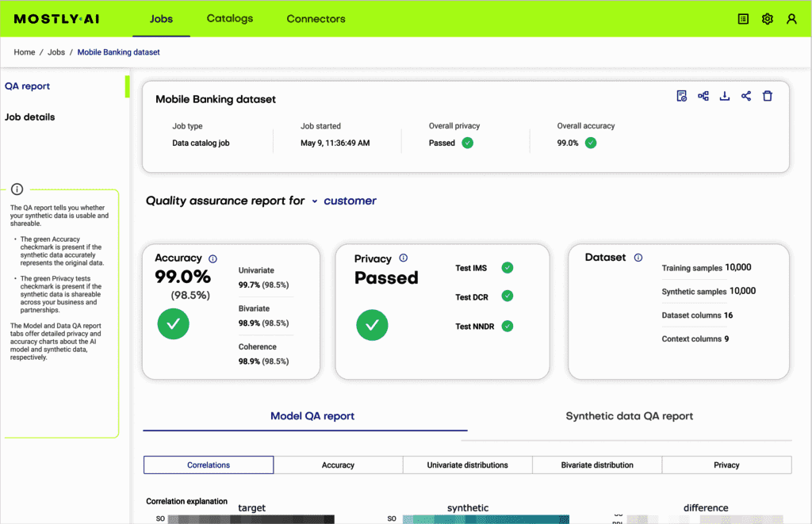Screen dimensions: 812x524
Task: Open Job details in sidebar
Action: pyautogui.click(x=30, y=117)
